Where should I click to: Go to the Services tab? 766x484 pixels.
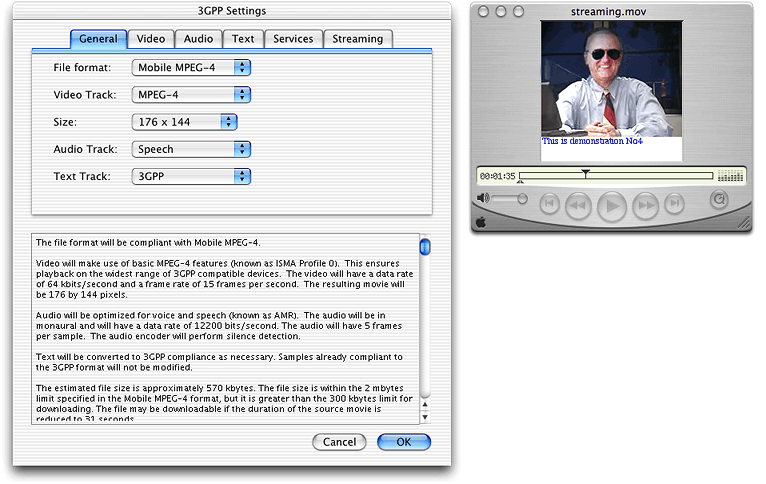point(293,39)
